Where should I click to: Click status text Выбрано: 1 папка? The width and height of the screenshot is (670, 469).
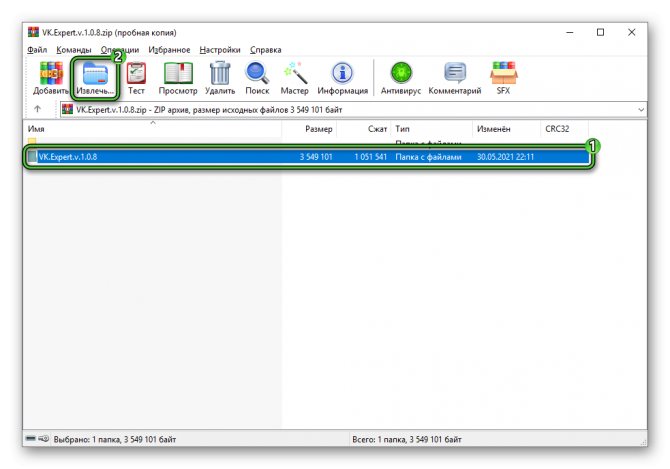click(x=115, y=439)
